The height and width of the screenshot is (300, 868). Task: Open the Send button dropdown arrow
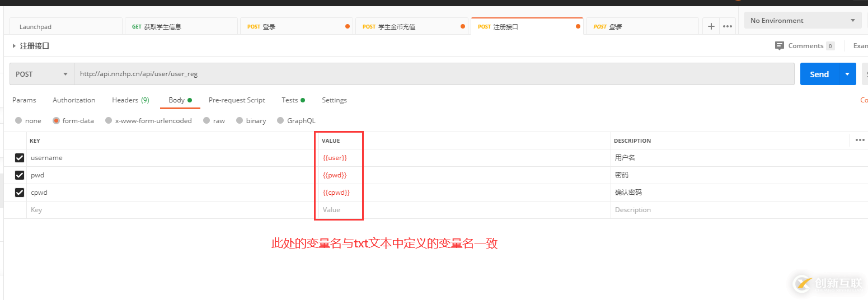point(847,74)
